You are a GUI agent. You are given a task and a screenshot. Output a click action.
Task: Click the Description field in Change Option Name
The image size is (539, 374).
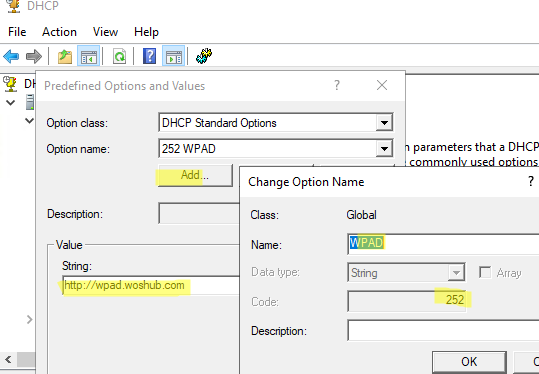443,330
